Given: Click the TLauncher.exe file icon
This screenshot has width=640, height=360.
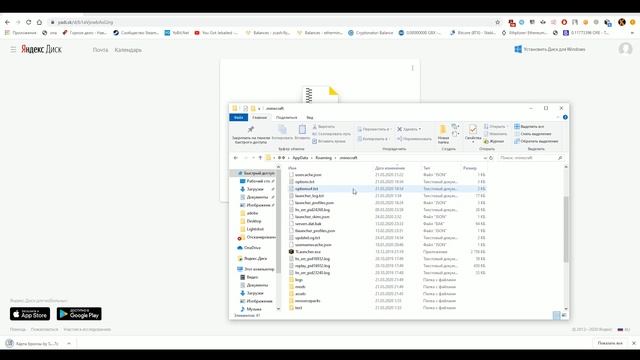Looking at the screenshot, I should 291,252.
